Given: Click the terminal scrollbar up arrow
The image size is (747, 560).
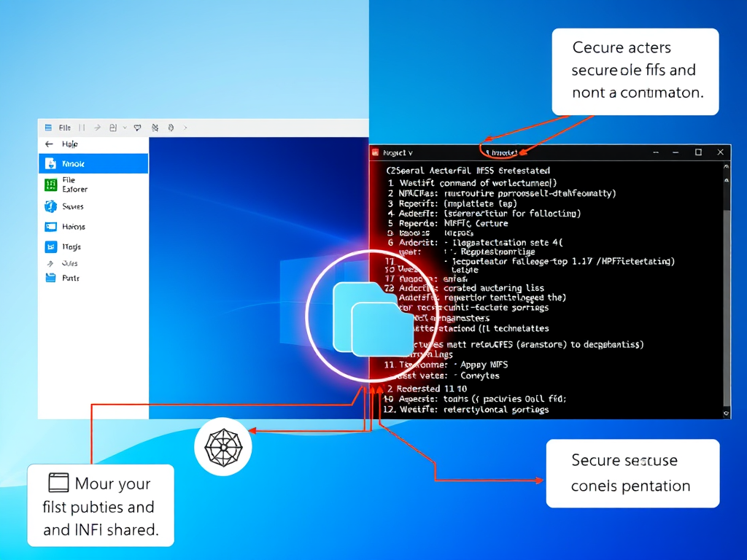Looking at the screenshot, I should pyautogui.click(x=726, y=167).
